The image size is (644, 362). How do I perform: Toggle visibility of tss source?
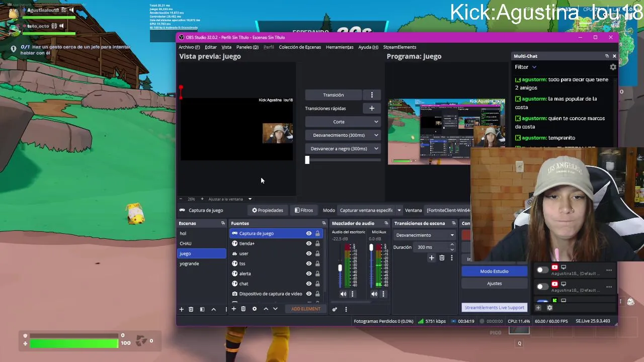309,263
